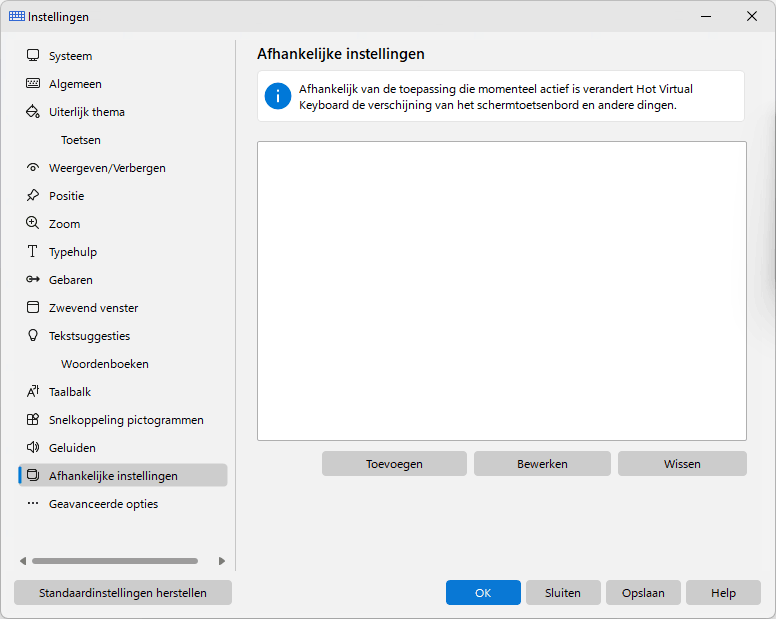
Task: Click the Bewerken button
Action: (x=542, y=464)
